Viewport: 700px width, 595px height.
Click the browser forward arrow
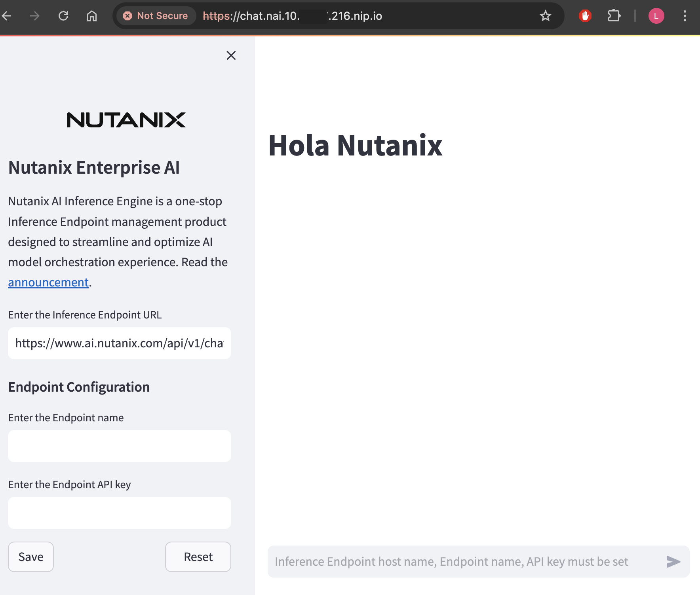tap(35, 16)
